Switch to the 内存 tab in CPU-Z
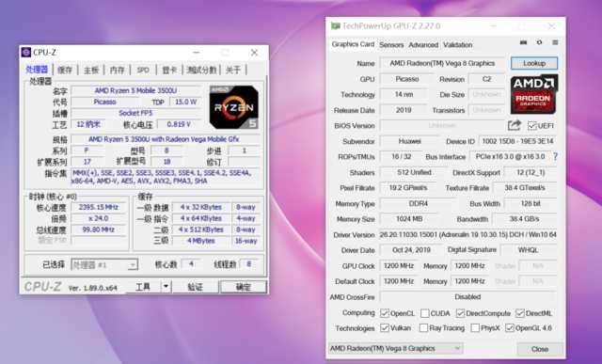Viewport: 602px width, 364px height. (117, 70)
